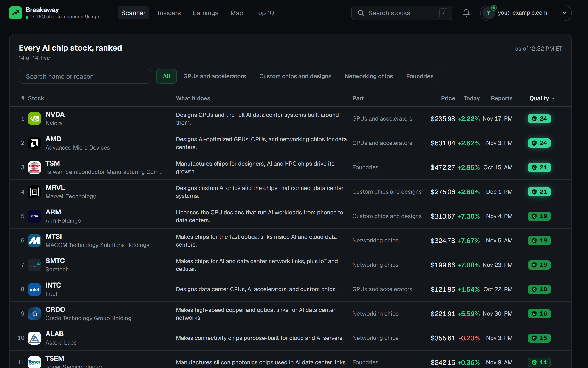Expand the you@example.com account menu
The width and height of the screenshot is (588, 368).
pyautogui.click(x=526, y=13)
